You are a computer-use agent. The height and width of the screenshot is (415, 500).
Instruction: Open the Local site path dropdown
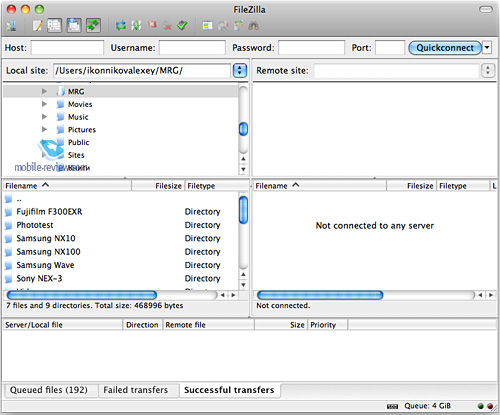240,70
